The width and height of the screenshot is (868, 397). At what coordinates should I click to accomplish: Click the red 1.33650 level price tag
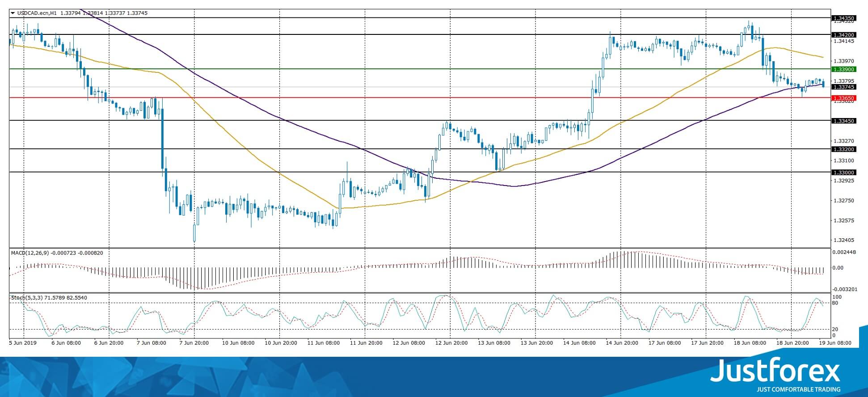(x=843, y=98)
